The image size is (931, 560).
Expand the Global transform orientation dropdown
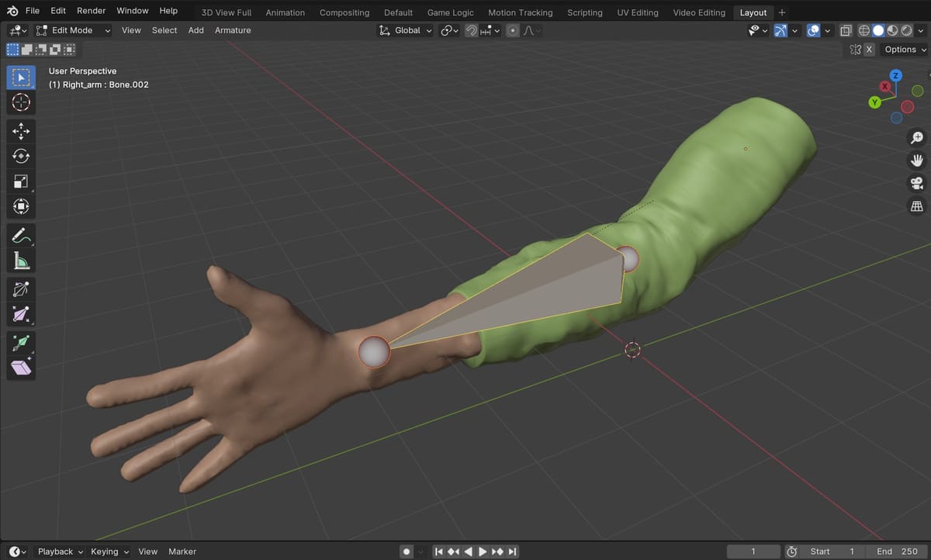point(405,30)
